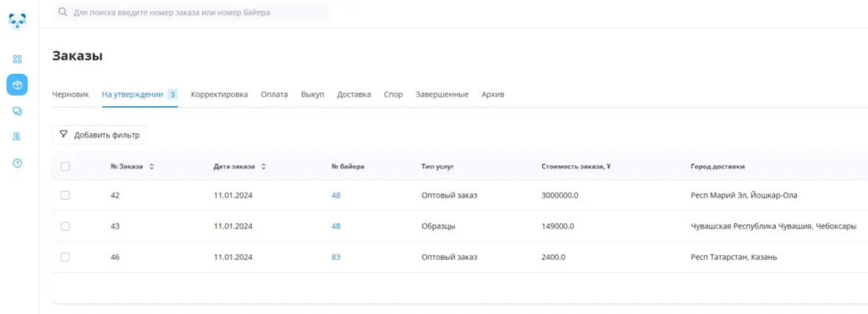
Task: Select the checkbox for order 46
Action: (65, 257)
